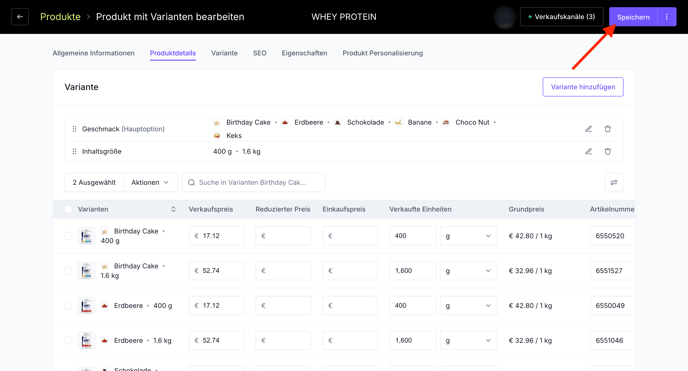The image size is (688, 371).
Task: Open the three-dot menu beside Speichern
Action: coord(666,17)
